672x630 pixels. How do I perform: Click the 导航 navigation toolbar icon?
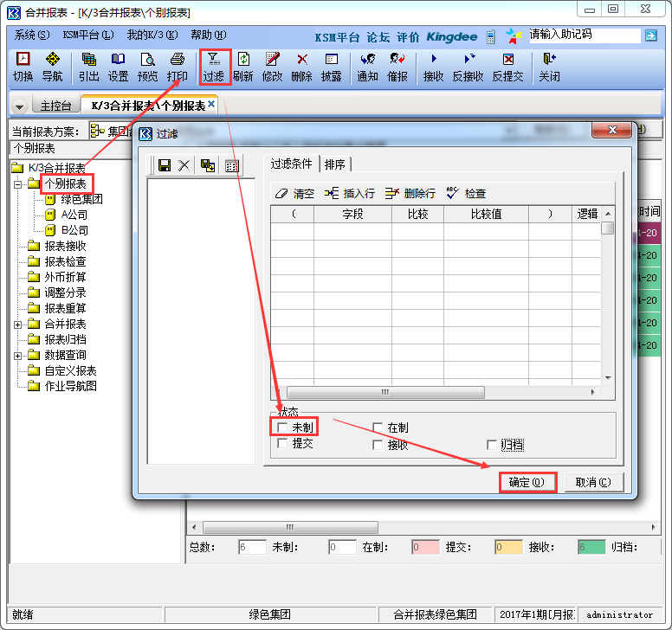click(52, 67)
